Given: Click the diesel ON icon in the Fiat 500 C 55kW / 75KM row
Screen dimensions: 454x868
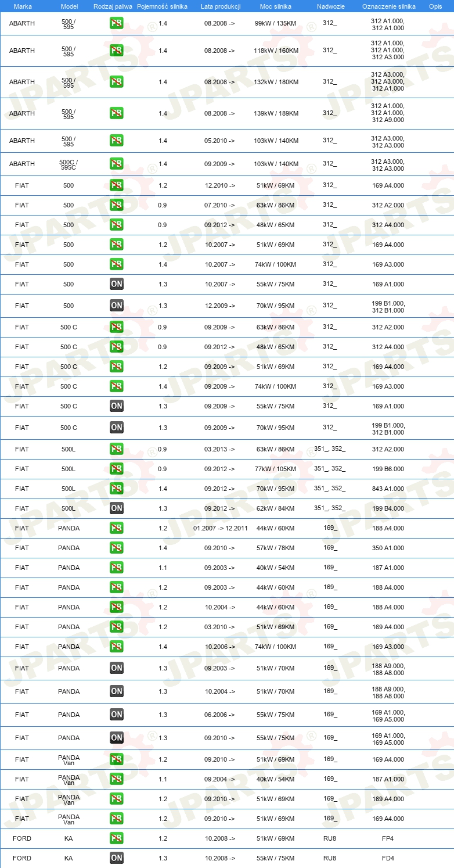Looking at the screenshot, I should coord(117,406).
